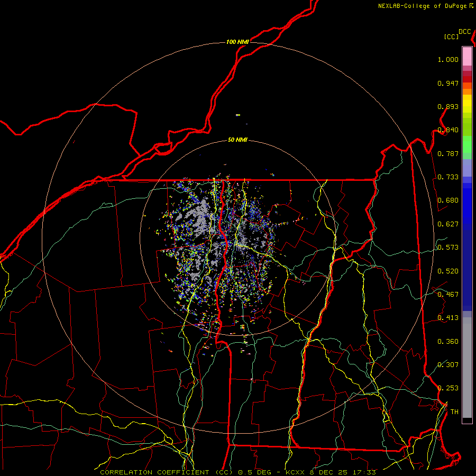
Task: Select the 0.893 scale value
Action: tap(448, 106)
